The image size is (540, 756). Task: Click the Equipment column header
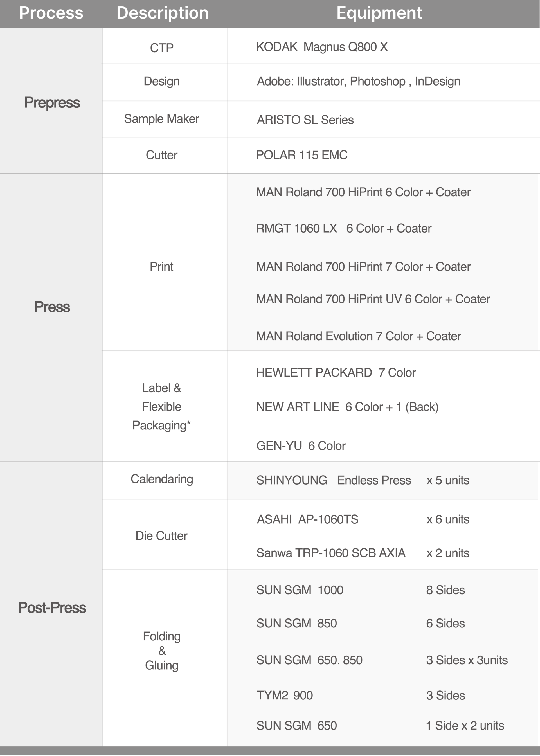[379, 13]
